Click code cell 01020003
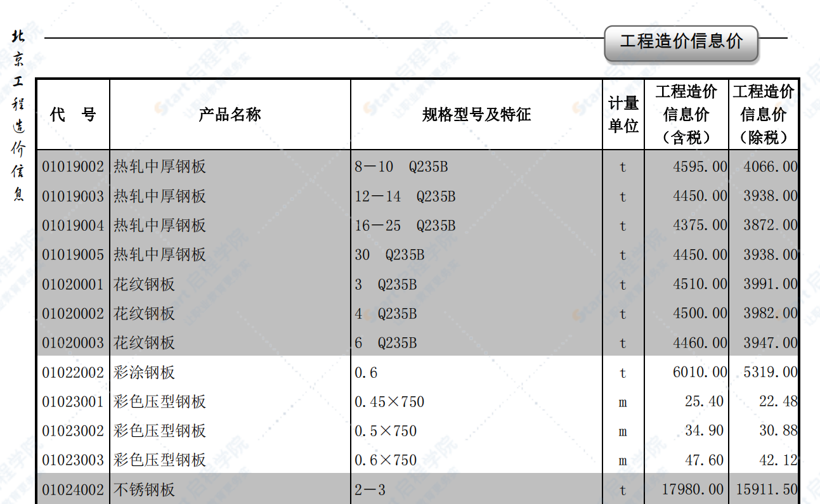This screenshot has height=504, width=820. [x=73, y=343]
